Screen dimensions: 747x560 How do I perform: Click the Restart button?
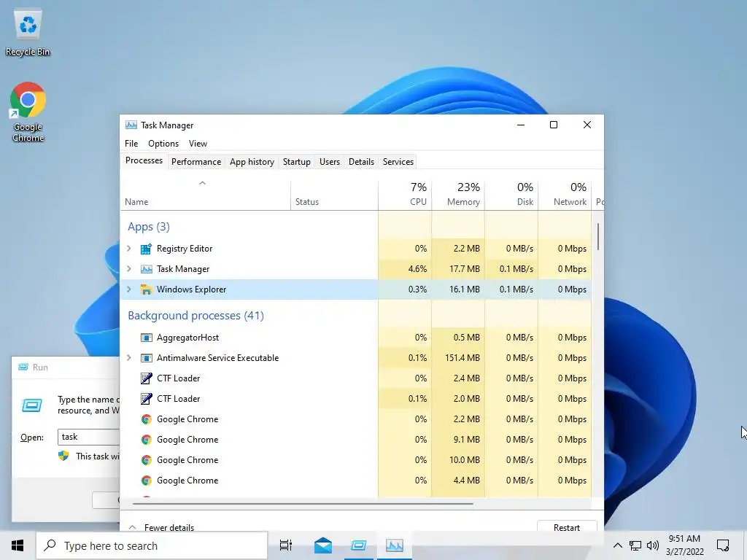click(567, 528)
